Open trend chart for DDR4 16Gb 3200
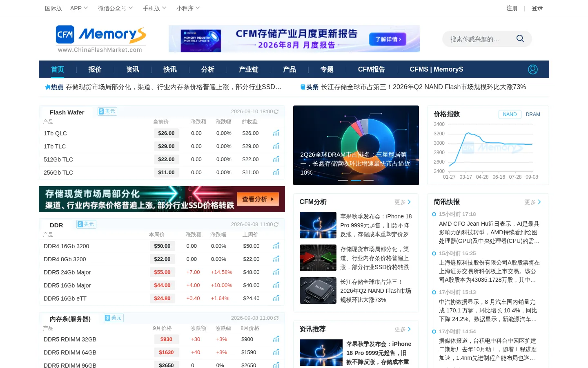Screen dimensions: 588x368 click(276, 246)
